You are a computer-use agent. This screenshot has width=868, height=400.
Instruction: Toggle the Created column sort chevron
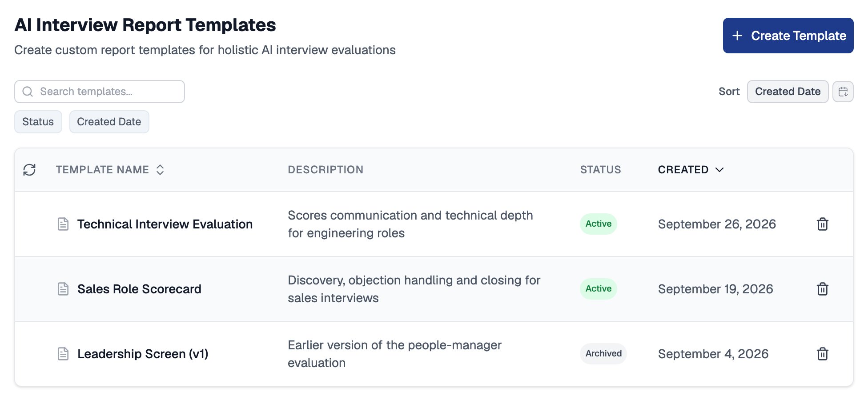coord(719,170)
